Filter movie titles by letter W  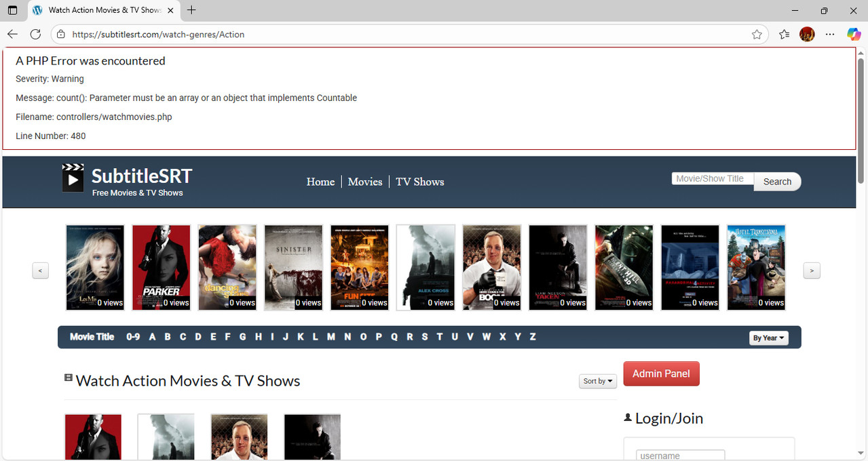487,337
